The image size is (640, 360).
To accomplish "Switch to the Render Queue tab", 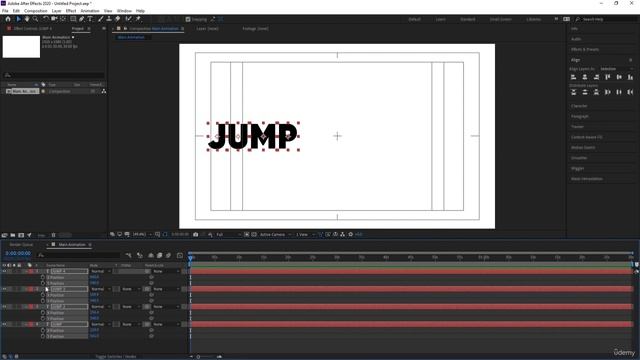I will (21, 244).
